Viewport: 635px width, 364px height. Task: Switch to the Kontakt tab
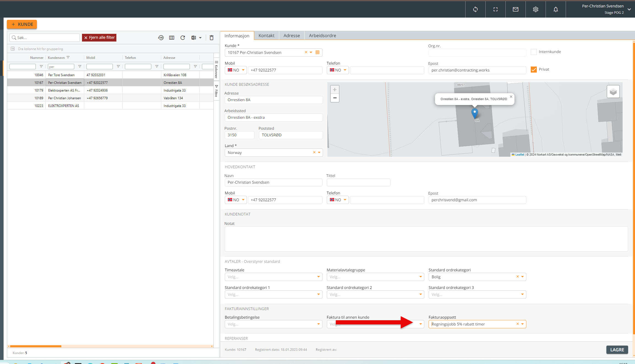(x=266, y=35)
